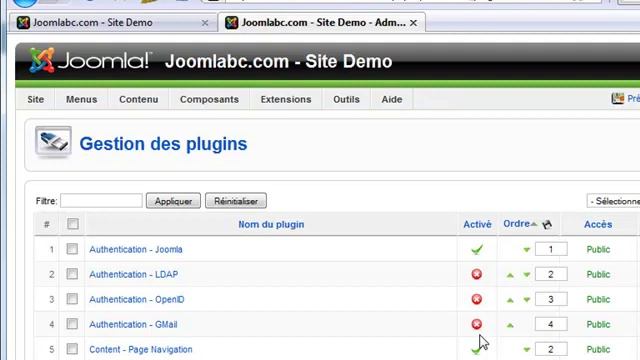Image resolution: width=640 pixels, height=360 pixels.
Task: Click favicon of the Admin tab
Action: 231,22
